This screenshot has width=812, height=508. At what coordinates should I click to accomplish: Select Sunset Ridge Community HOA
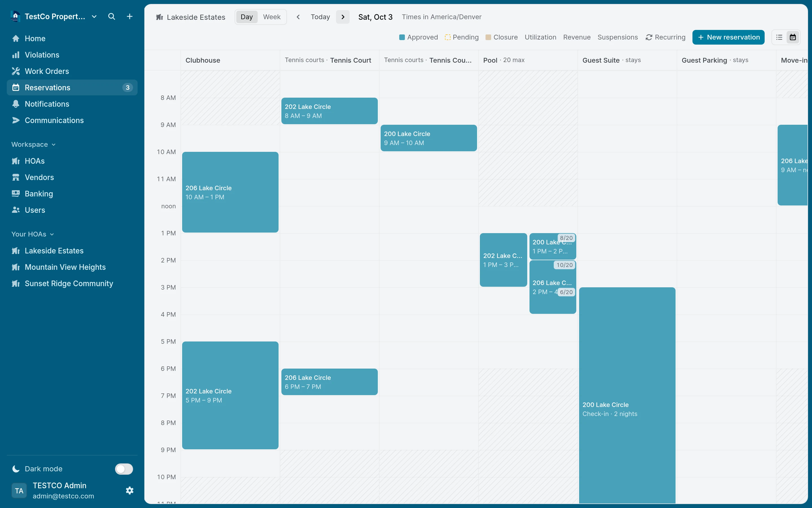pos(72,284)
